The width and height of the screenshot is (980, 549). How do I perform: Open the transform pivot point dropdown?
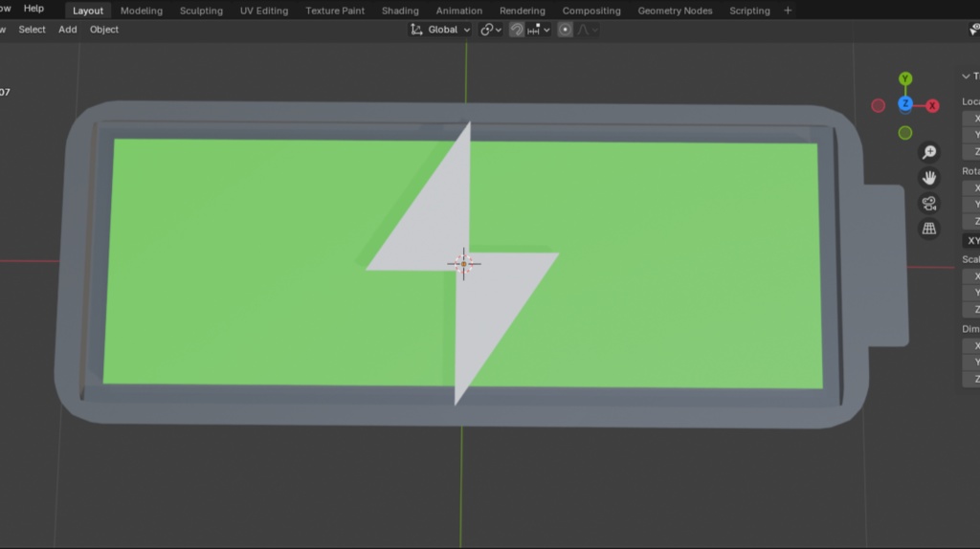[491, 30]
